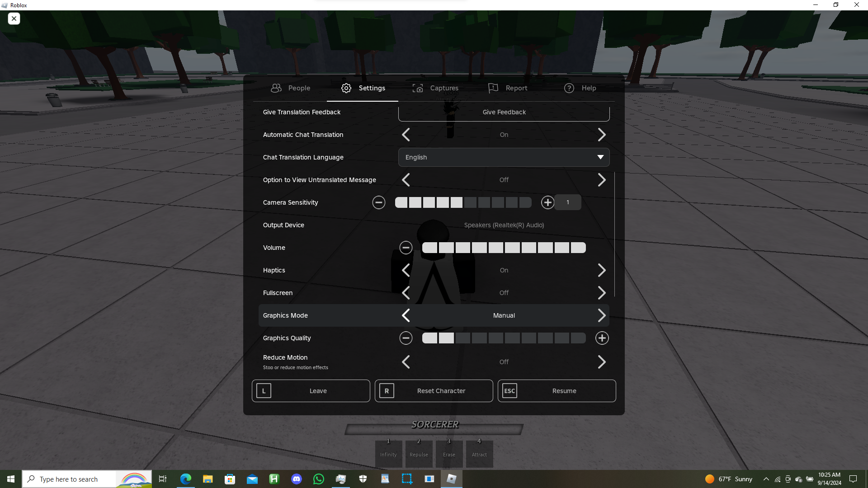
Task: Click the Give Feedback button
Action: click(x=504, y=112)
